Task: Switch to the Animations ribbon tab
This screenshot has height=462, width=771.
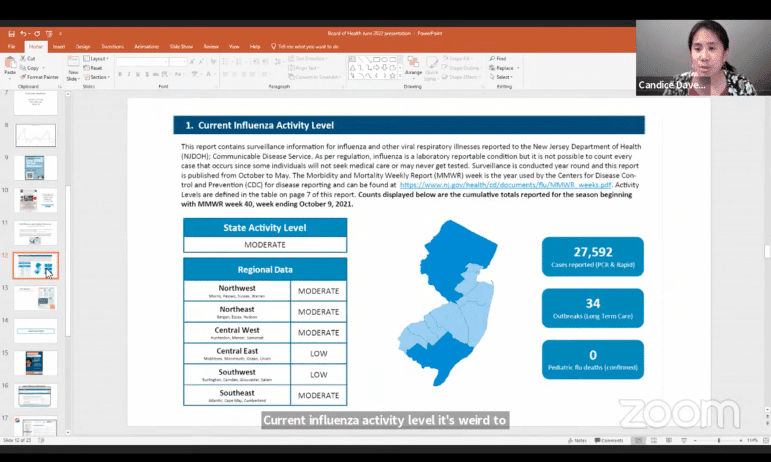Action: [x=147, y=47]
